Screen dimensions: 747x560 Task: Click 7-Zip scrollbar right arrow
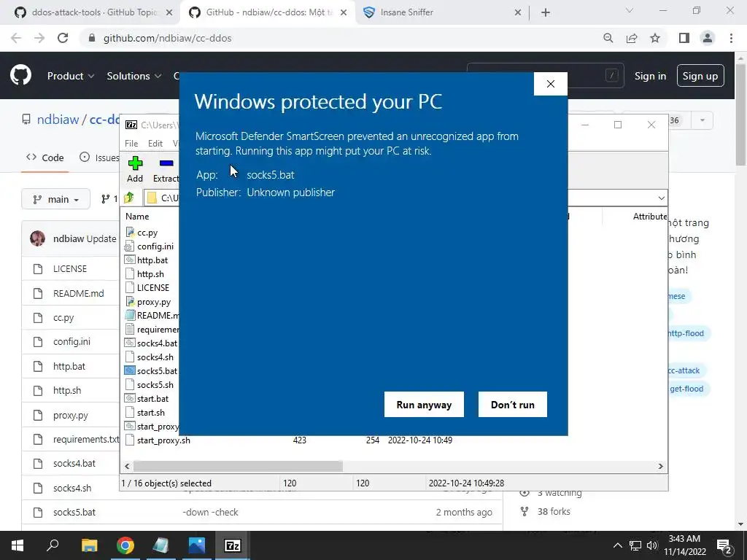tap(661, 466)
